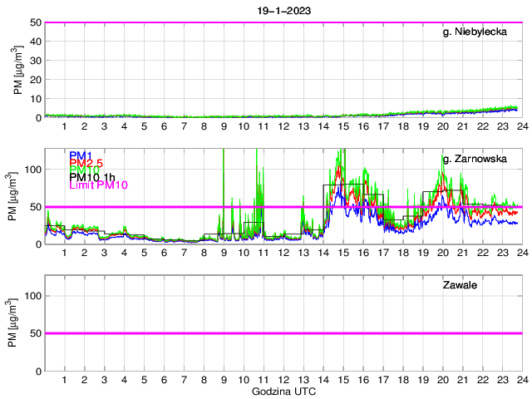Click the 50 tick on Zarnowska y-axis
Viewport: 532px width, 399px height.
click(33, 207)
